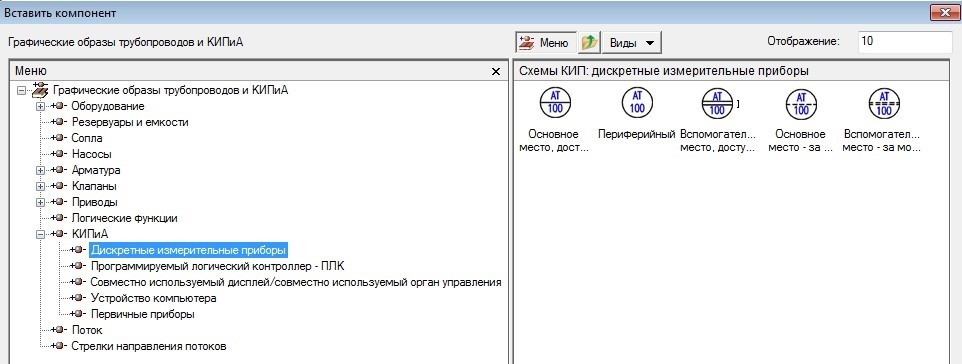Select the 'Вспомогател... место - за мо...' symbol
The image size is (962, 364).
(884, 102)
